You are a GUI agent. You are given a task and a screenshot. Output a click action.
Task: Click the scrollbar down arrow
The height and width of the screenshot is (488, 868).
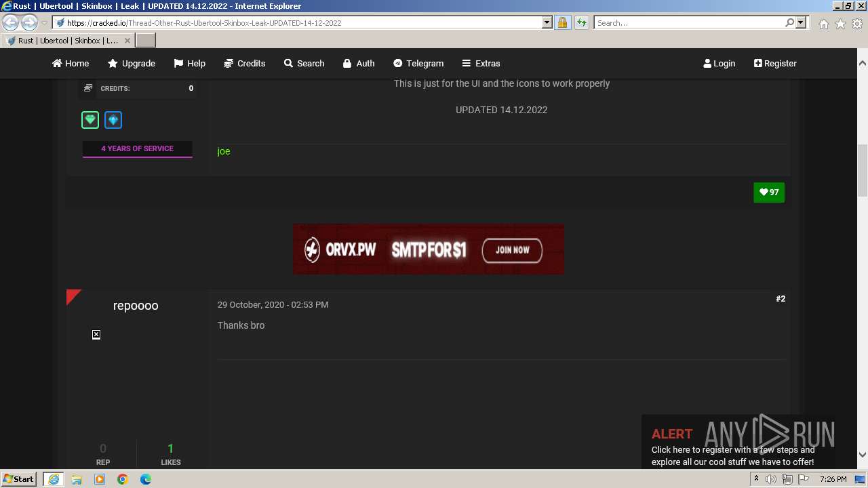click(x=863, y=455)
